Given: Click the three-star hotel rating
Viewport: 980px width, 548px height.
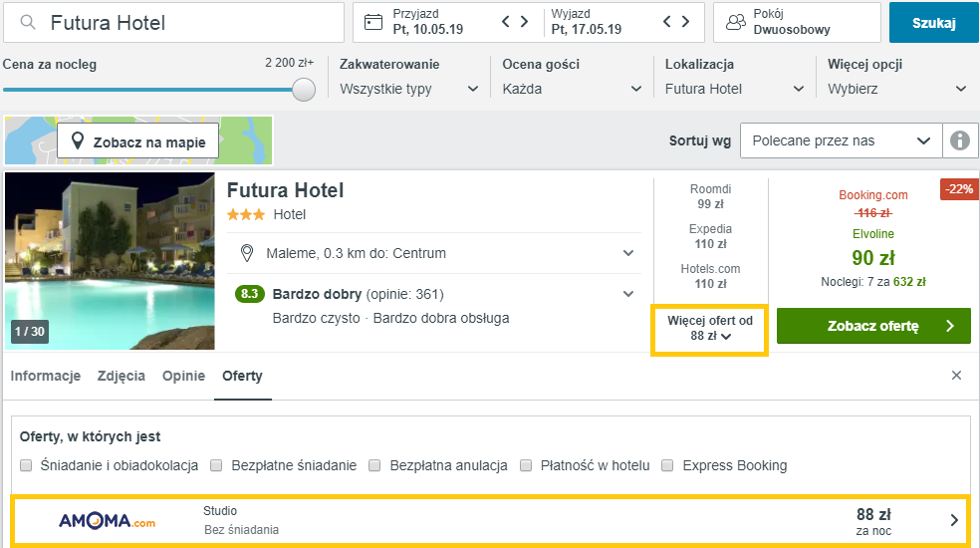Looking at the screenshot, I should click(x=246, y=214).
